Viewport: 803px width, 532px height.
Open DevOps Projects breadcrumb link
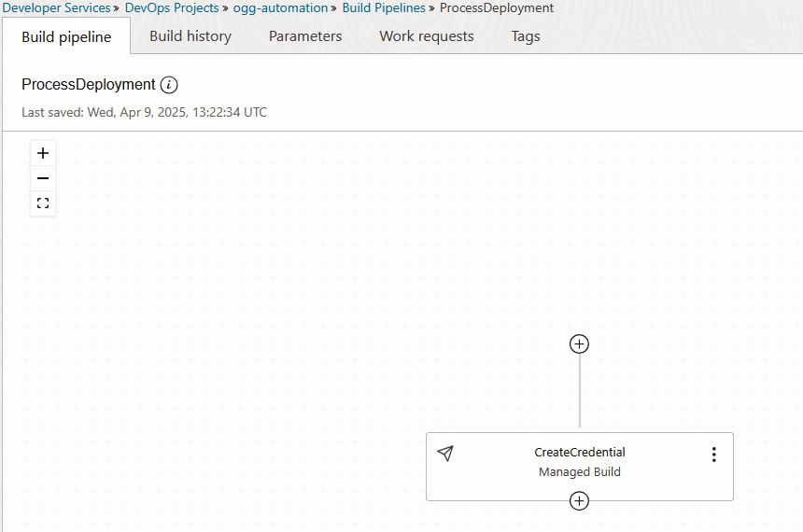click(172, 7)
